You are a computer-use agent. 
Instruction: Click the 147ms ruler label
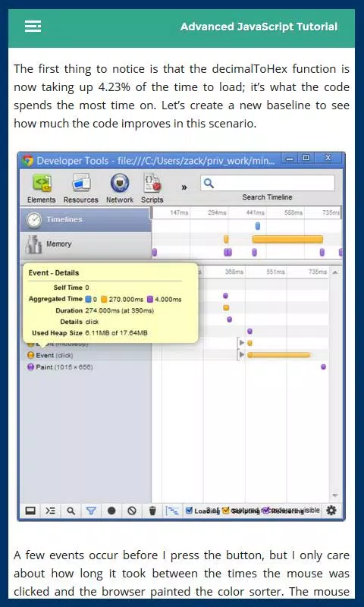pyautogui.click(x=179, y=212)
